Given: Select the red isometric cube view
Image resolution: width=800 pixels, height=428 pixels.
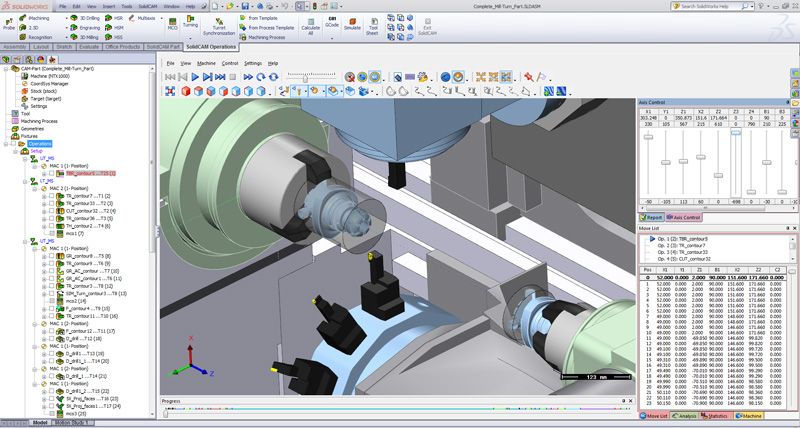Looking at the screenshot, I should click(x=186, y=91).
